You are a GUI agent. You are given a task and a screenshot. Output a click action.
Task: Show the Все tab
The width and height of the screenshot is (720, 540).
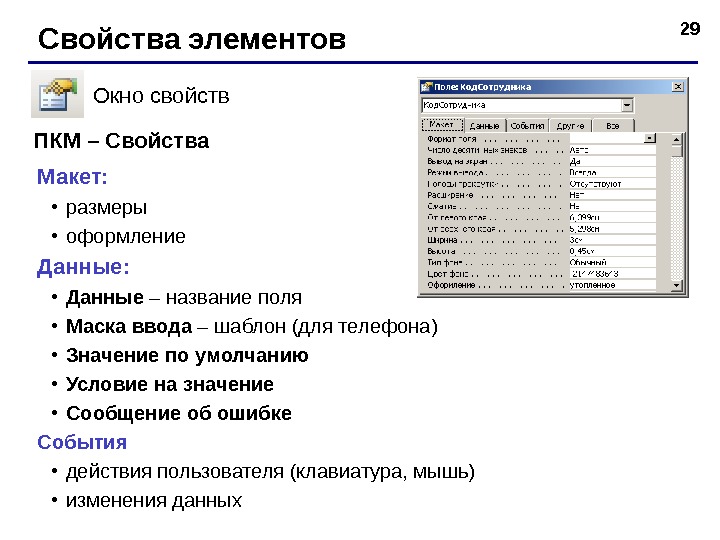[613, 125]
